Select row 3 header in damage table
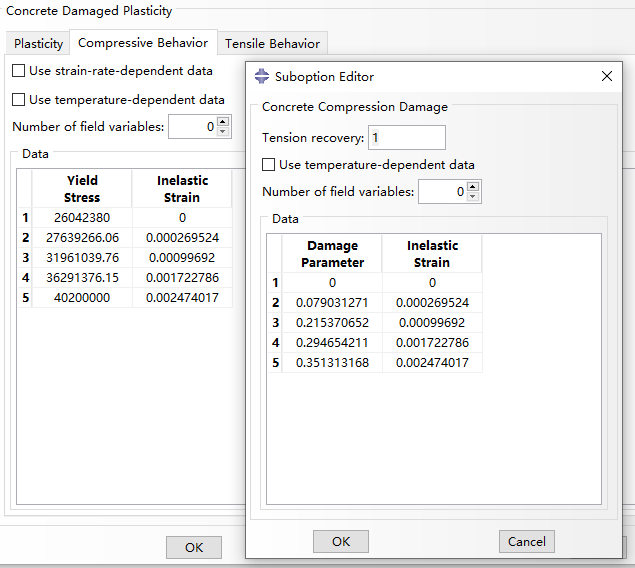The height and width of the screenshot is (568, 635). (274, 322)
